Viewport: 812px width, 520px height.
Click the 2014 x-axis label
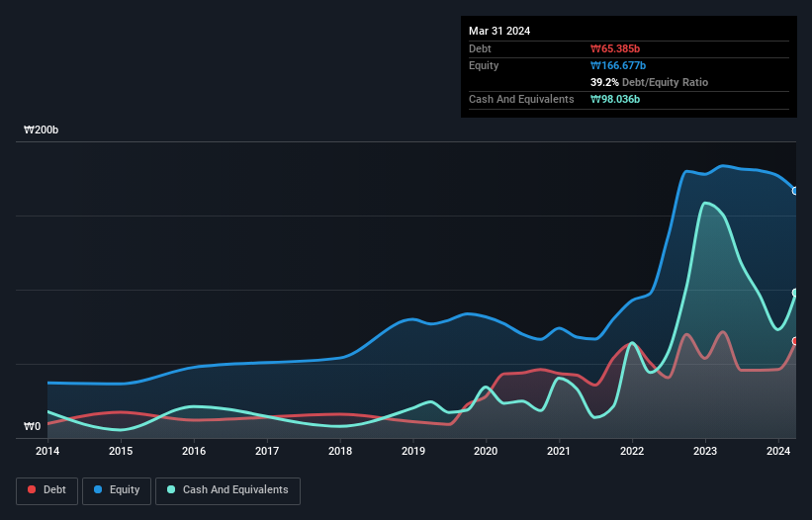(47, 451)
